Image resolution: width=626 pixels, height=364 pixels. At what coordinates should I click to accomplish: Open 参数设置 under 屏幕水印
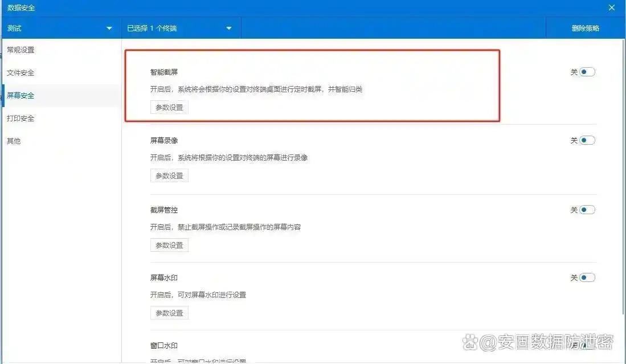click(169, 313)
